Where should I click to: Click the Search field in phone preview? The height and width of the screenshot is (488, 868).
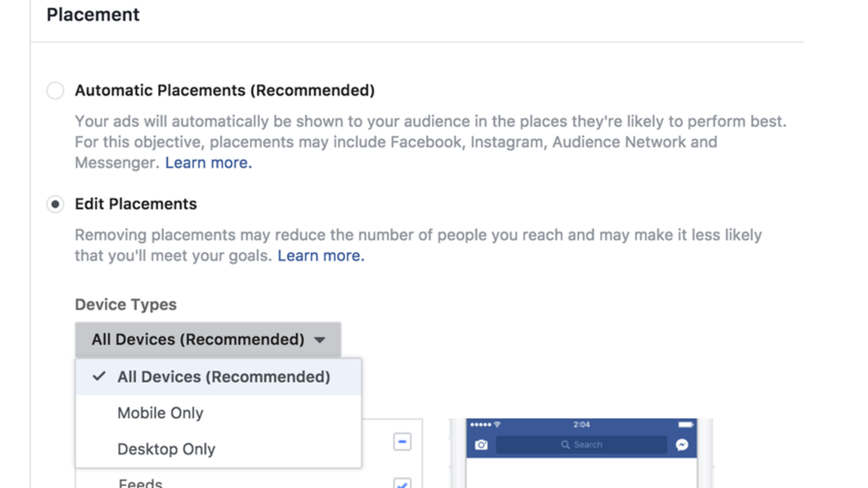[x=582, y=445]
